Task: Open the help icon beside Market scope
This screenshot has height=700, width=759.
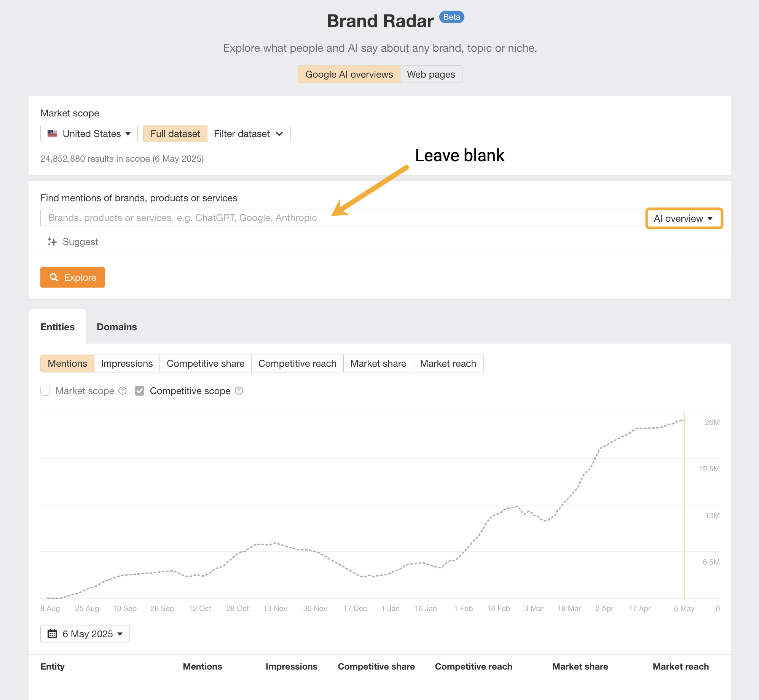Action: [x=122, y=391]
